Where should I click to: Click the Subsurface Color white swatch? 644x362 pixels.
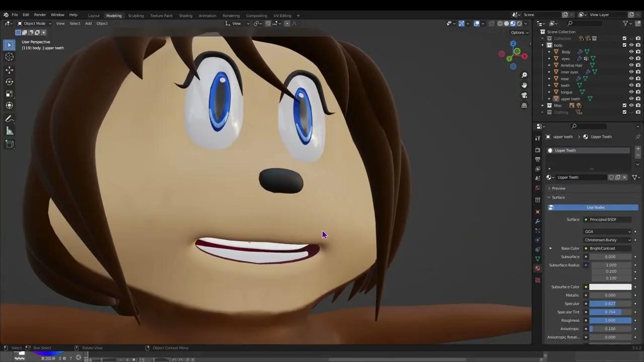click(610, 287)
